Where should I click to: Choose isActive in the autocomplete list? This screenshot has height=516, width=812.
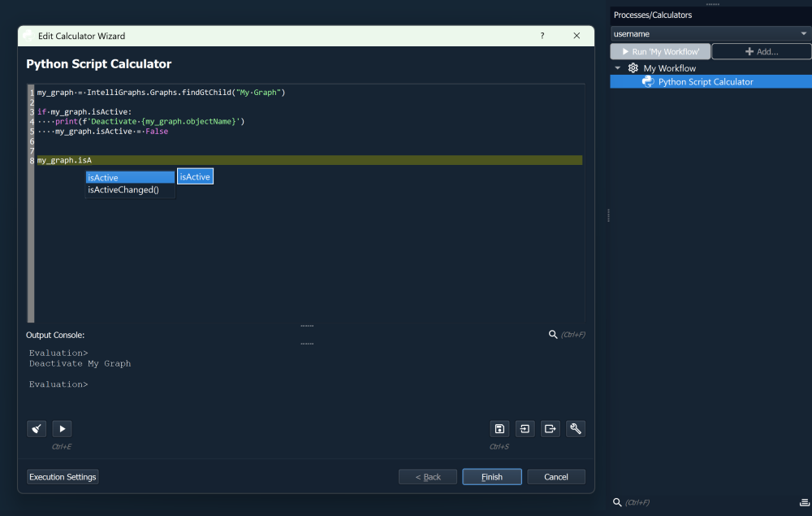(130, 177)
